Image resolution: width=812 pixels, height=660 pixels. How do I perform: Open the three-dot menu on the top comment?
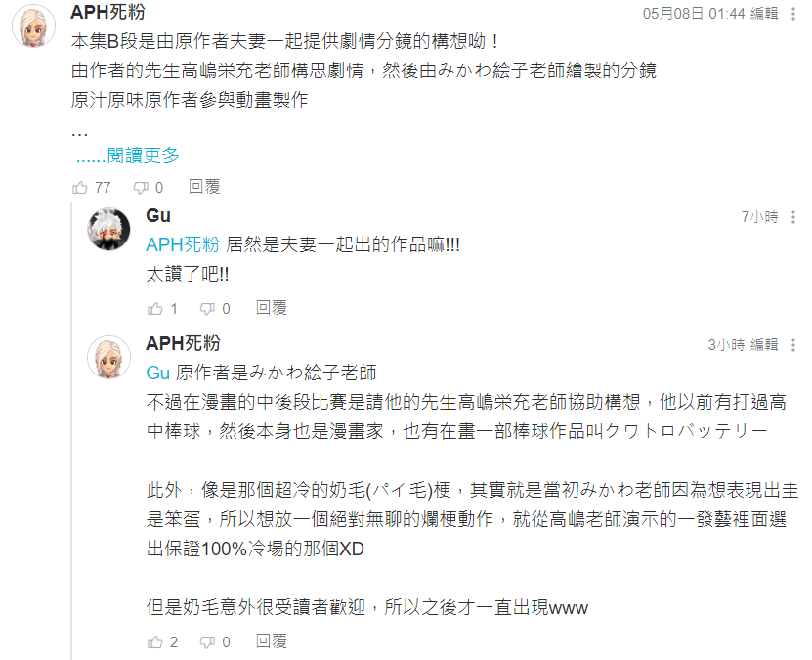(x=792, y=14)
